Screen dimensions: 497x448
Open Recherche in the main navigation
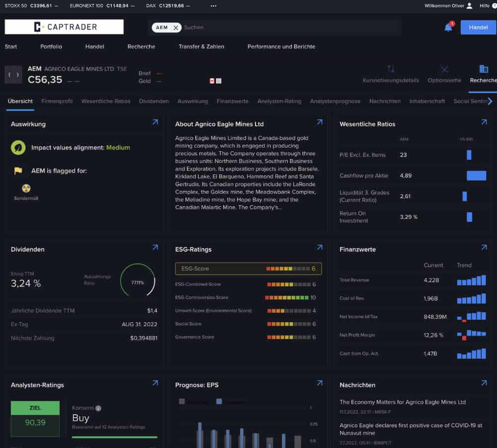tap(141, 47)
